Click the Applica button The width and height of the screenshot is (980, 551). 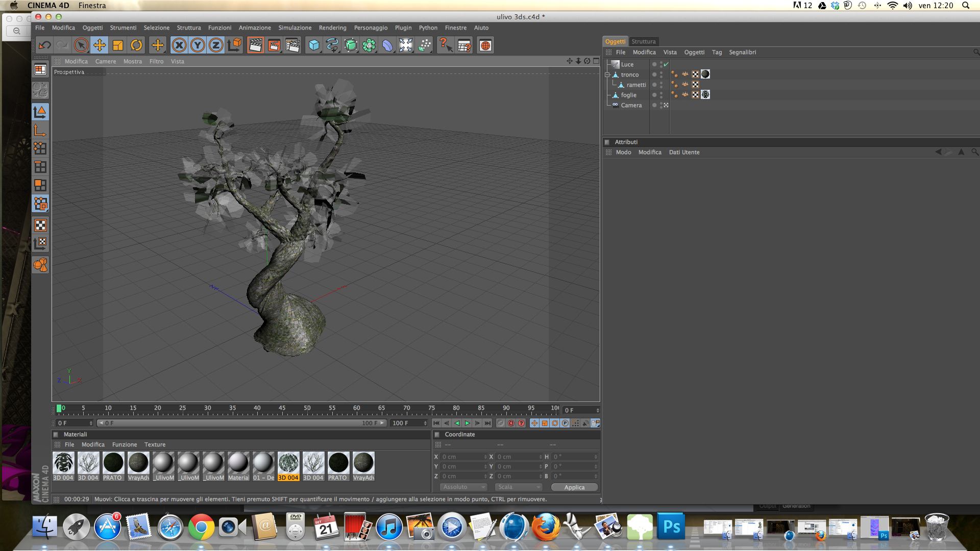pos(574,487)
